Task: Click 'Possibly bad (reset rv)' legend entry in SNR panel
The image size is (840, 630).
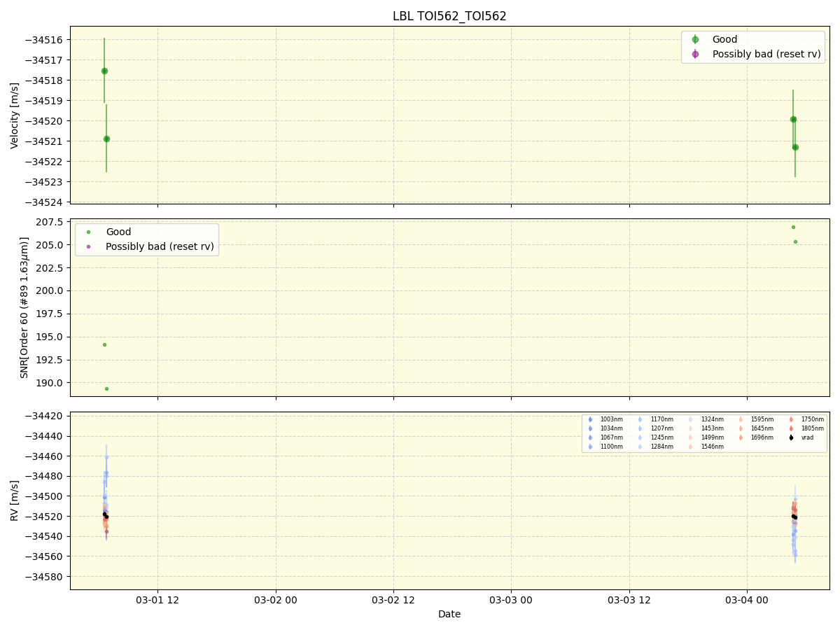Action: tap(160, 246)
